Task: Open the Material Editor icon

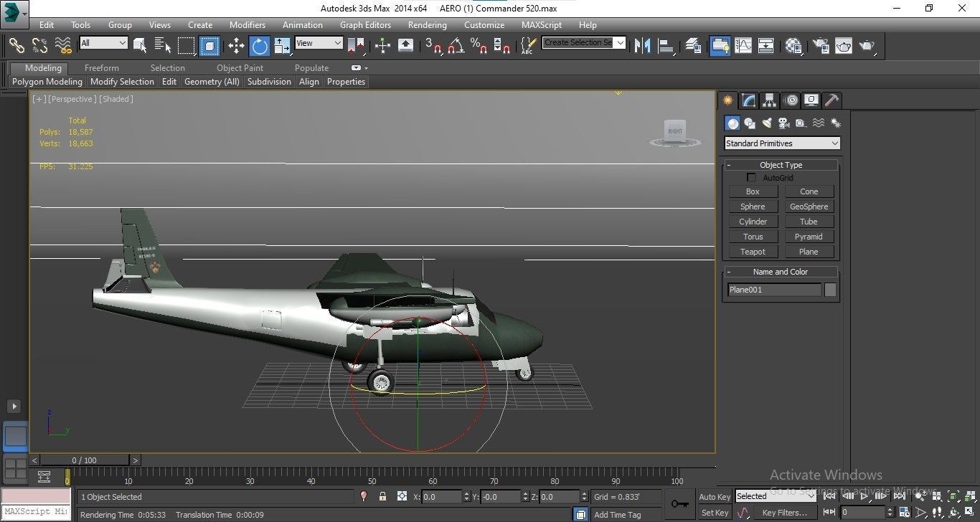Action: (793, 46)
